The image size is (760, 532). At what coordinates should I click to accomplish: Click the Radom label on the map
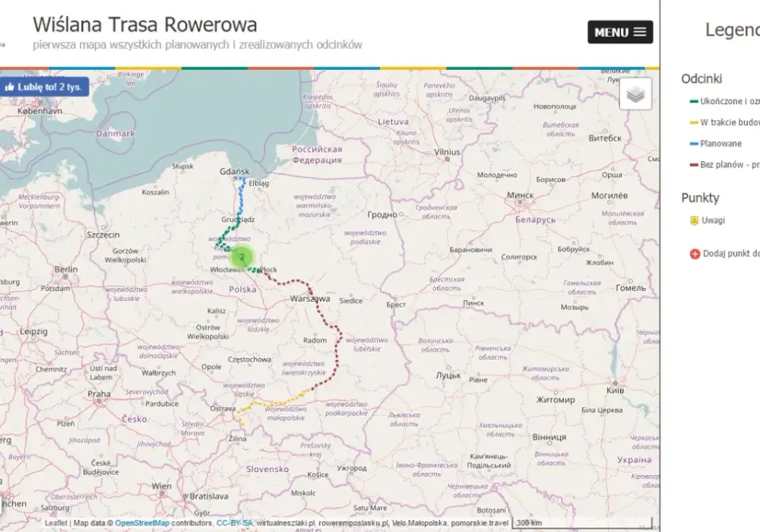(315, 340)
